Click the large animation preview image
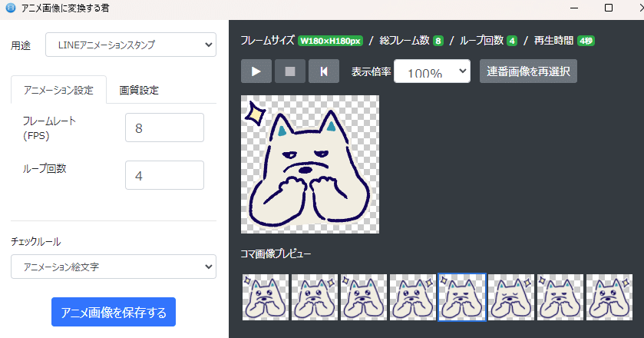 tap(310, 164)
